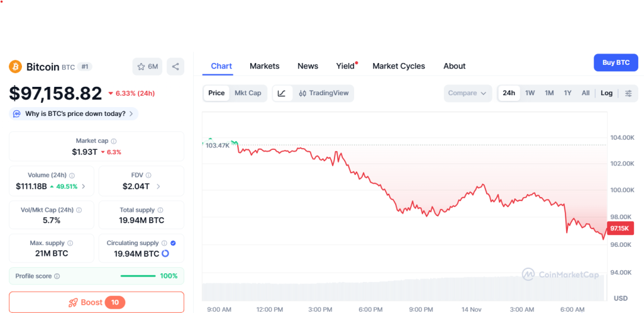The image size is (644, 313).
Task: Switch to the Markets tab
Action: (264, 66)
